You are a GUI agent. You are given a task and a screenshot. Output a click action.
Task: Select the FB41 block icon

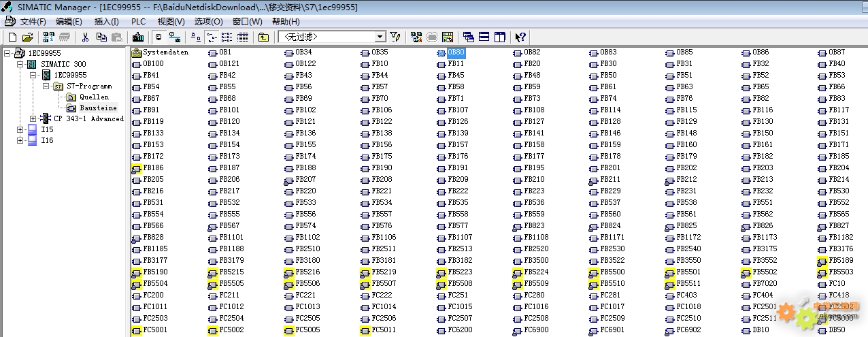tap(137, 76)
